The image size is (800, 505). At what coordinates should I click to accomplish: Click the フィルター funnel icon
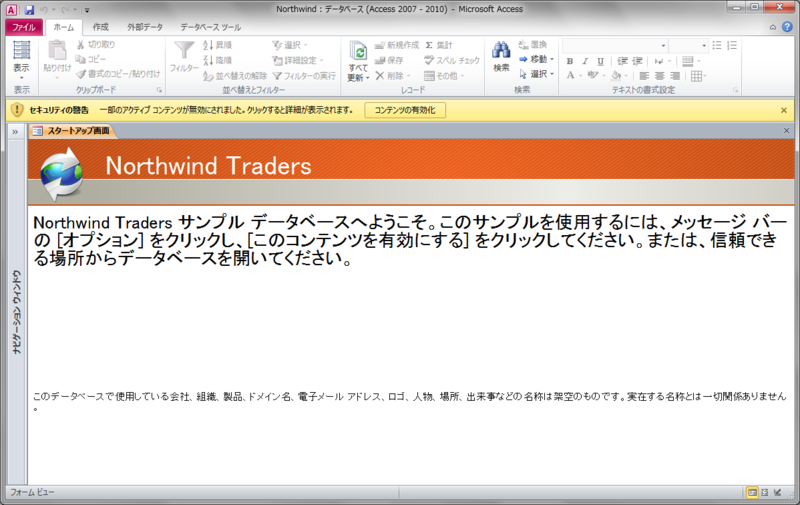(184, 50)
